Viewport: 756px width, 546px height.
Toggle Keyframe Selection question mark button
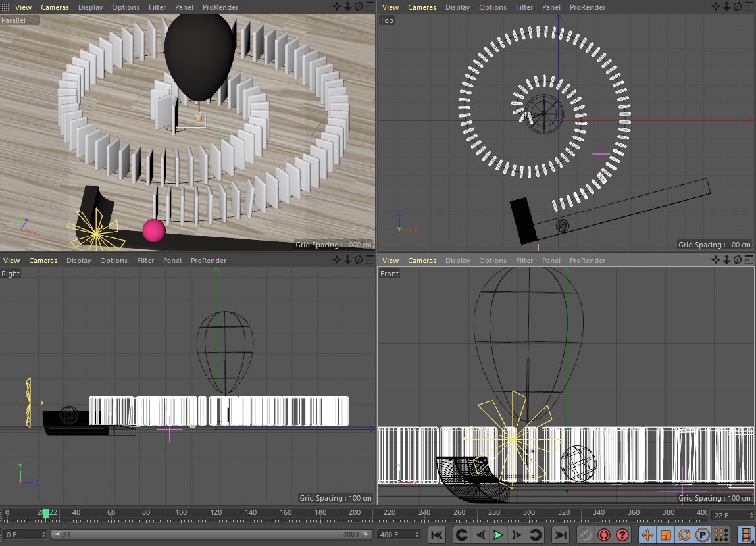(x=622, y=535)
